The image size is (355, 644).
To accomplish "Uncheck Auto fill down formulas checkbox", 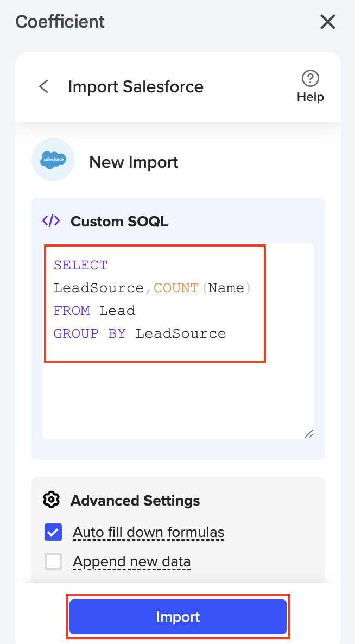I will point(53,533).
